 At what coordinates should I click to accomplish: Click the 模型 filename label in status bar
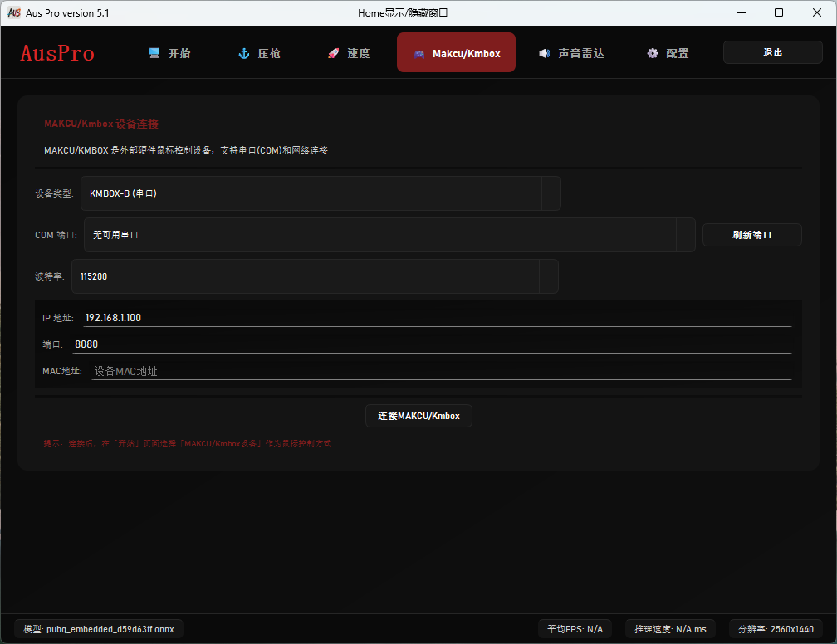click(x=99, y=628)
